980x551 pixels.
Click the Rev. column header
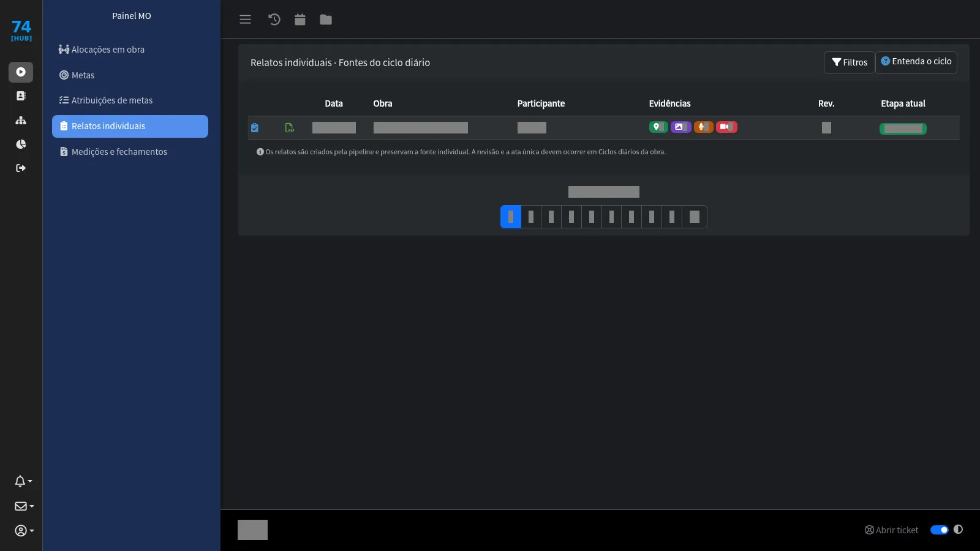826,103
